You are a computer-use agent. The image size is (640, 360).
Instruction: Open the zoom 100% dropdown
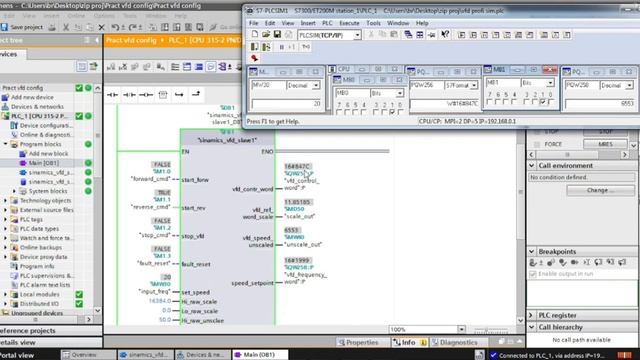point(461,329)
